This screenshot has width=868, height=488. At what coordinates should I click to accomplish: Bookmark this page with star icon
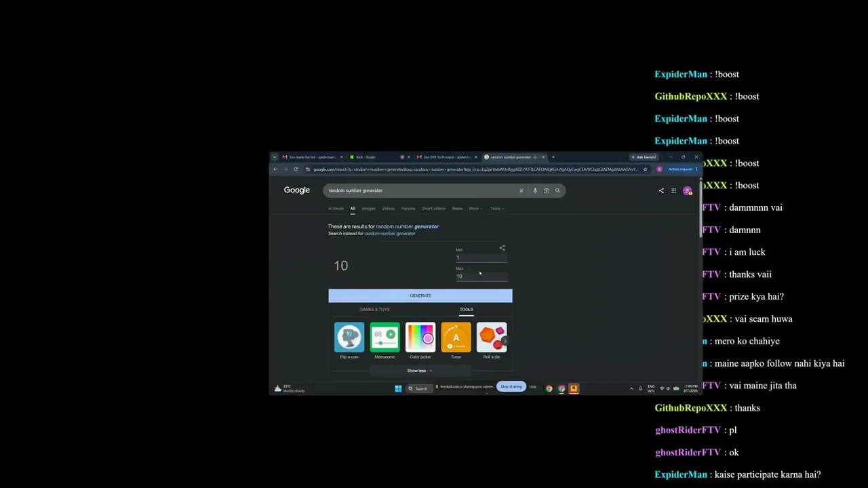[x=645, y=169]
